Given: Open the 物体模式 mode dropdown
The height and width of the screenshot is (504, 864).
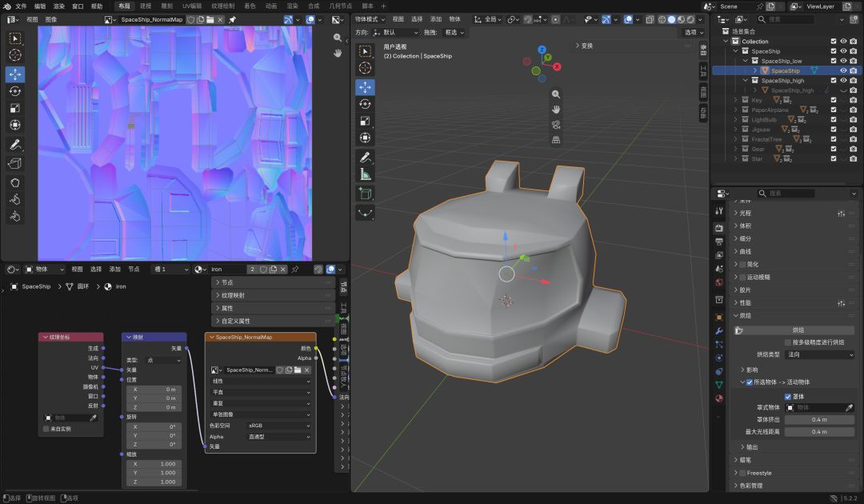Looking at the screenshot, I should [x=370, y=19].
